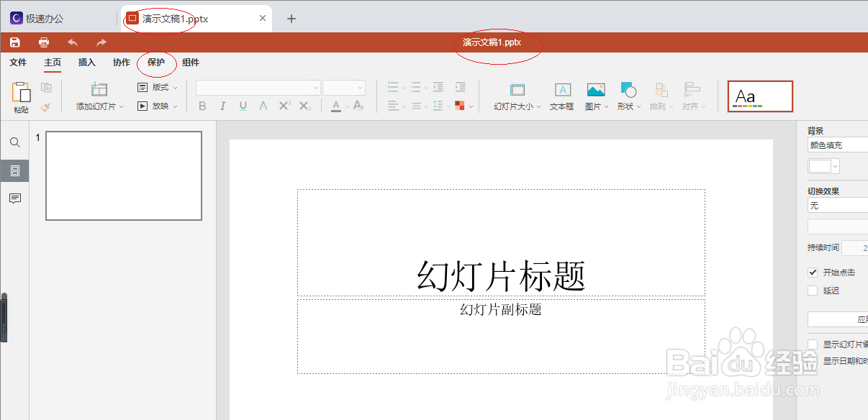Image resolution: width=868 pixels, height=420 pixels.
Task: Click the Save icon in the toolbar
Action: click(x=14, y=42)
